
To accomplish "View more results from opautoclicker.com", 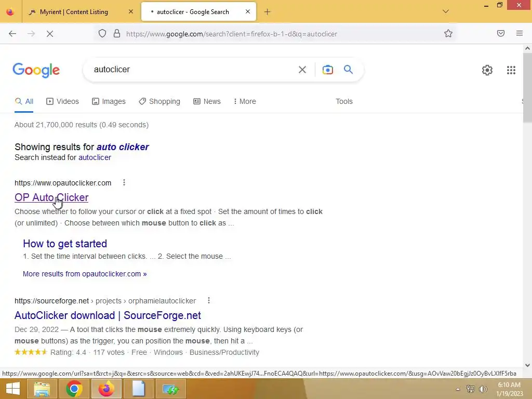I will [x=85, y=274].
